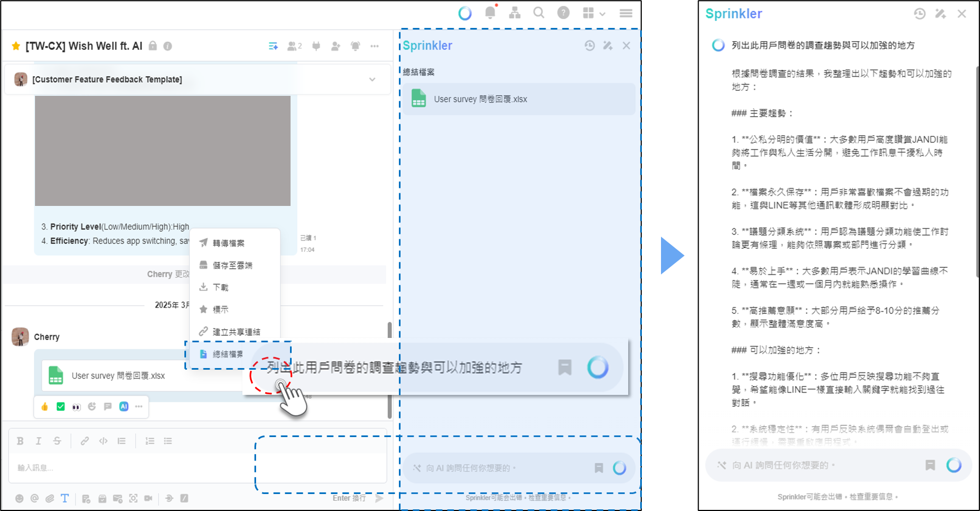The image size is (980, 511).
Task: Choose 儲存至雲端 in the context menu
Action: tap(235, 265)
